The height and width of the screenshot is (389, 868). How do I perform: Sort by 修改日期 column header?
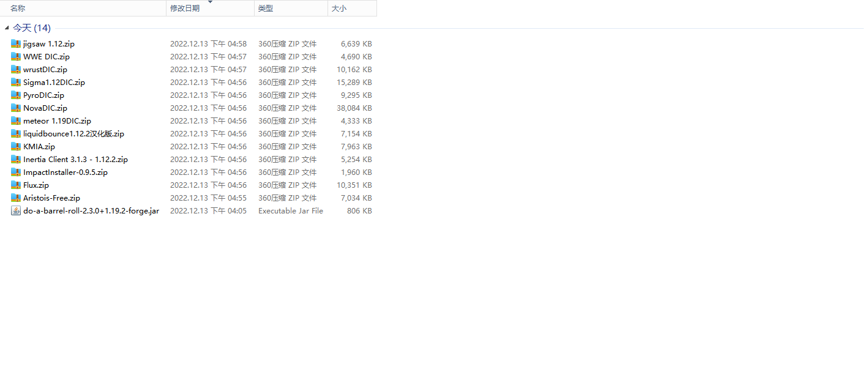pyautogui.click(x=185, y=9)
